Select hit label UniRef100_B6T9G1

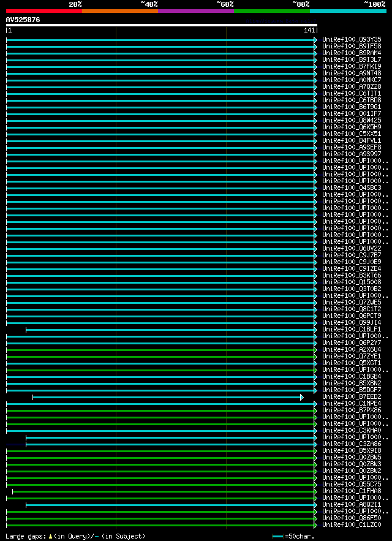[352, 107]
